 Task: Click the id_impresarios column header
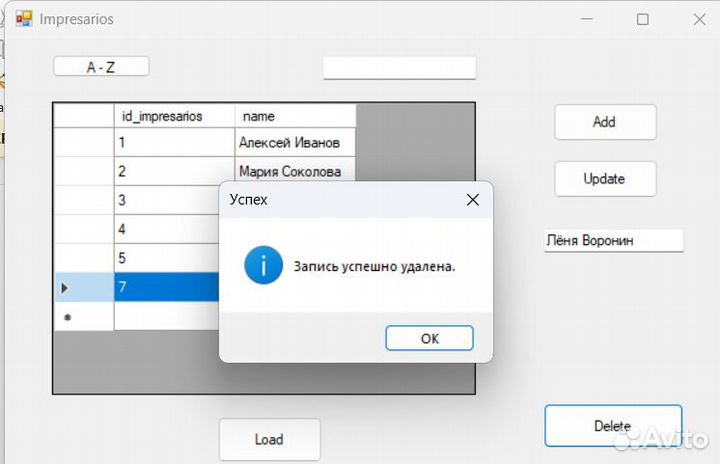point(174,116)
